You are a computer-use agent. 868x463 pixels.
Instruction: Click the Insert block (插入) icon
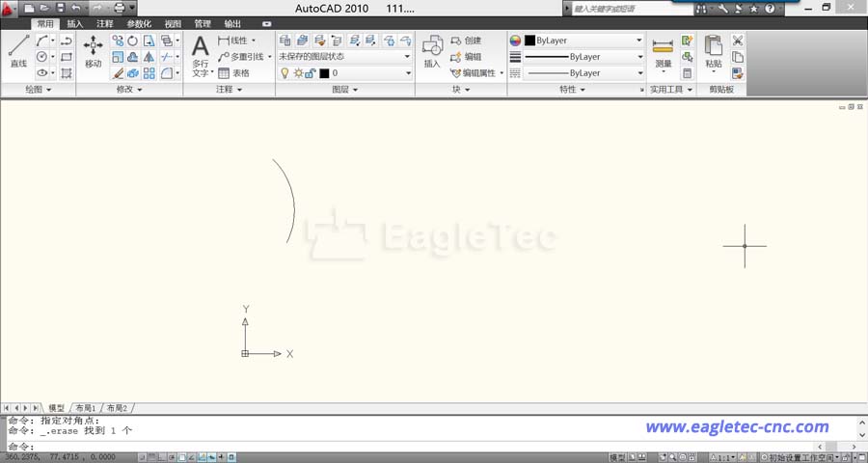432,51
